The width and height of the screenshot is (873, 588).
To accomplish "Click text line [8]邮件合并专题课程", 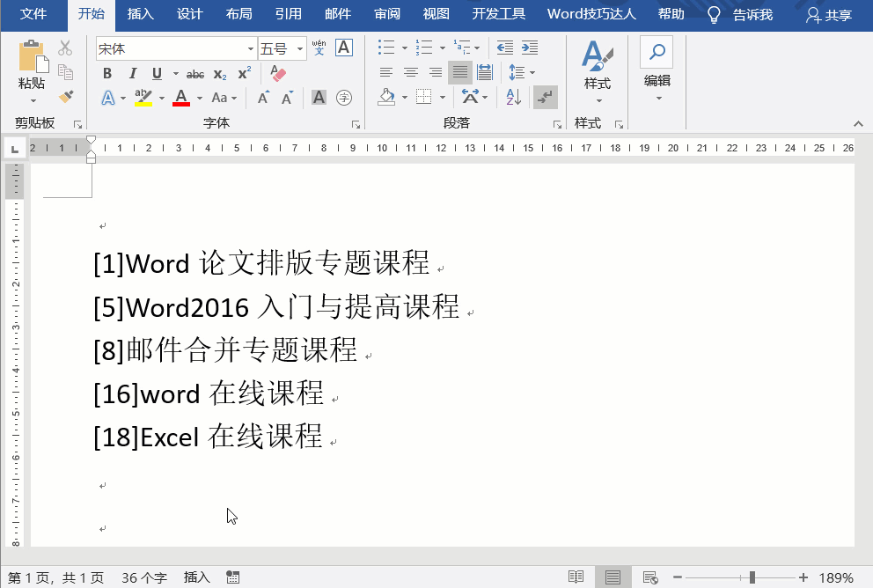I will [x=225, y=350].
